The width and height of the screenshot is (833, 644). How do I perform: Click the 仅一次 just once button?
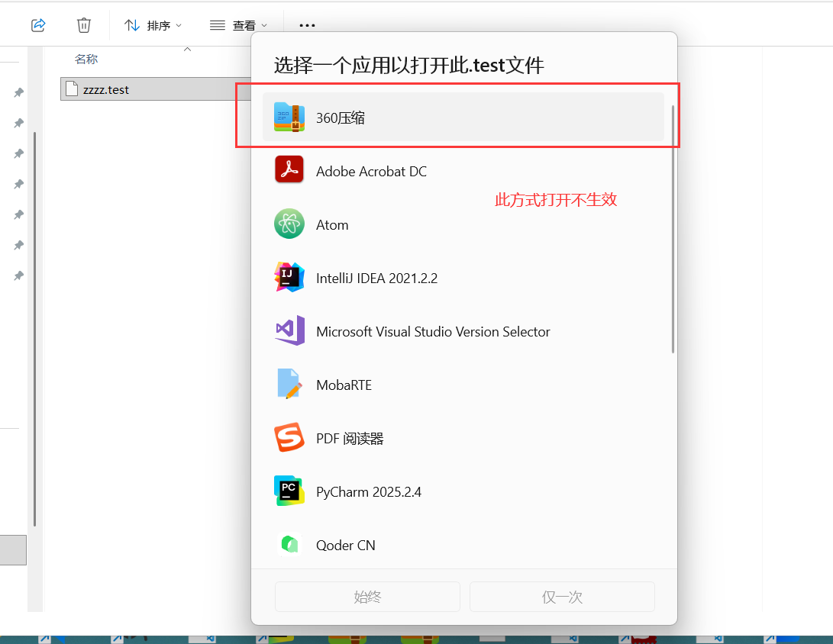coord(562,597)
